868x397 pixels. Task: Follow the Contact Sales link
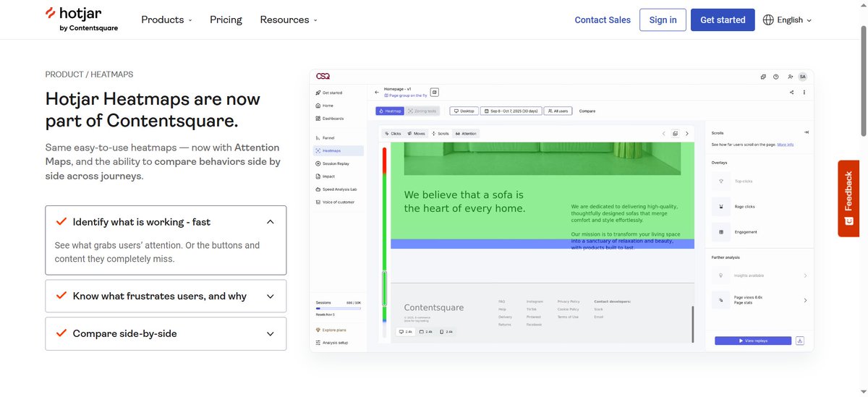point(603,20)
